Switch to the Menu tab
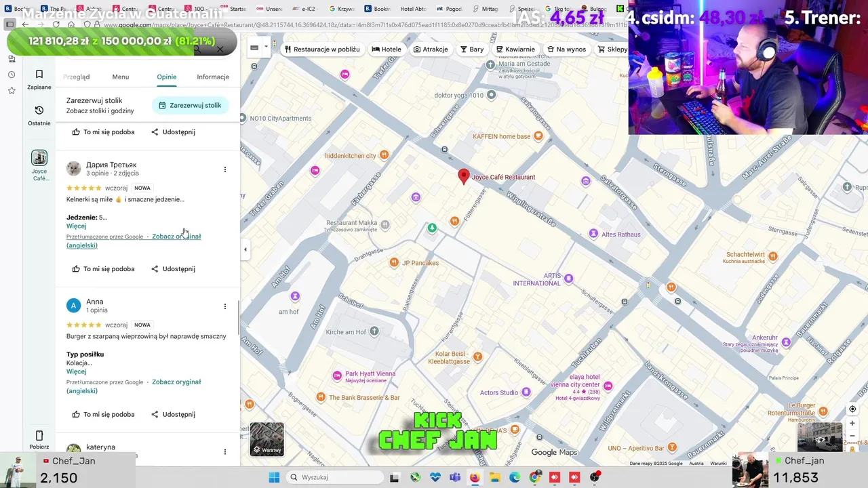 click(121, 77)
